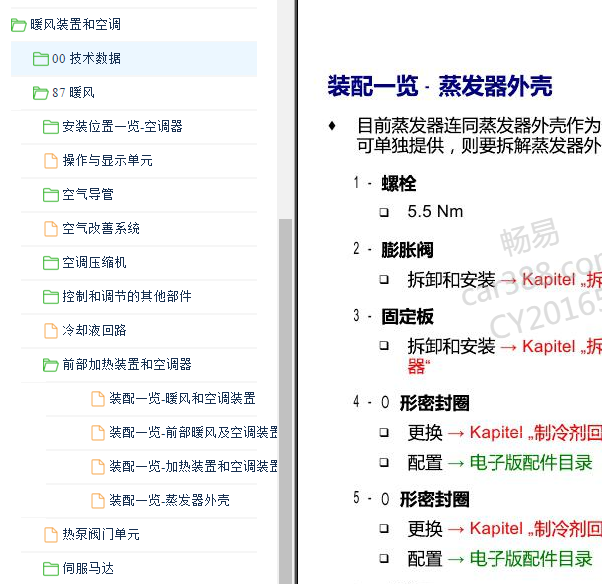Image resolution: width=602 pixels, height=584 pixels.
Task: Open 安装位置一览-空调器 in the tree
Action: (122, 127)
